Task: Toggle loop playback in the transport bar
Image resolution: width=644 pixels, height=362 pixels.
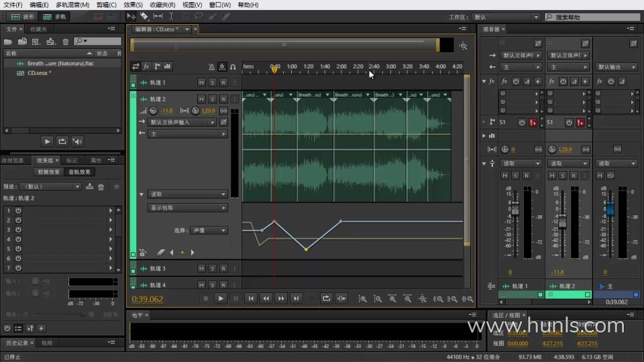Action: click(x=326, y=299)
